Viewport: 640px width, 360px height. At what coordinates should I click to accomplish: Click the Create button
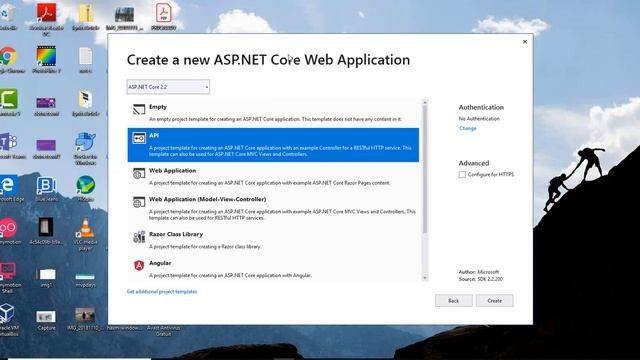(x=494, y=300)
